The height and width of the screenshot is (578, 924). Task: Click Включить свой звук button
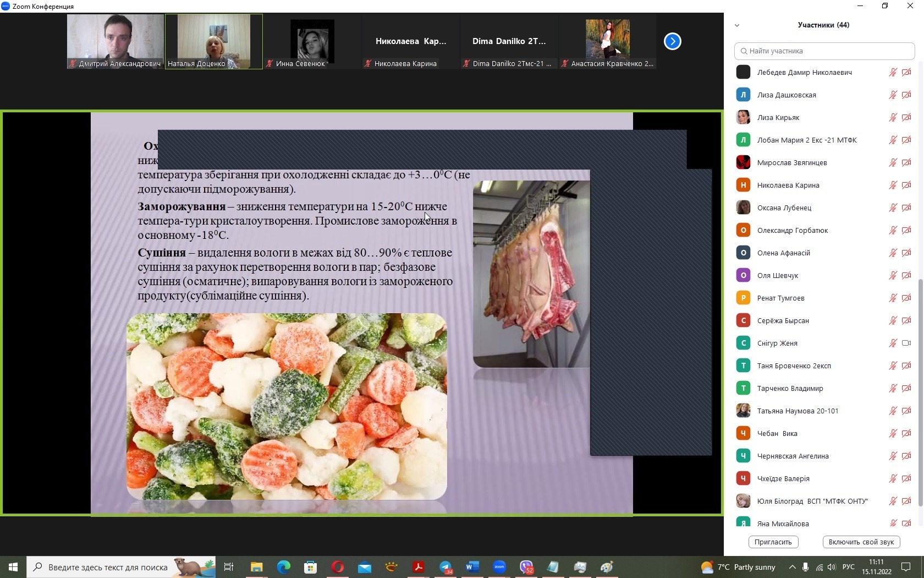[x=861, y=542]
